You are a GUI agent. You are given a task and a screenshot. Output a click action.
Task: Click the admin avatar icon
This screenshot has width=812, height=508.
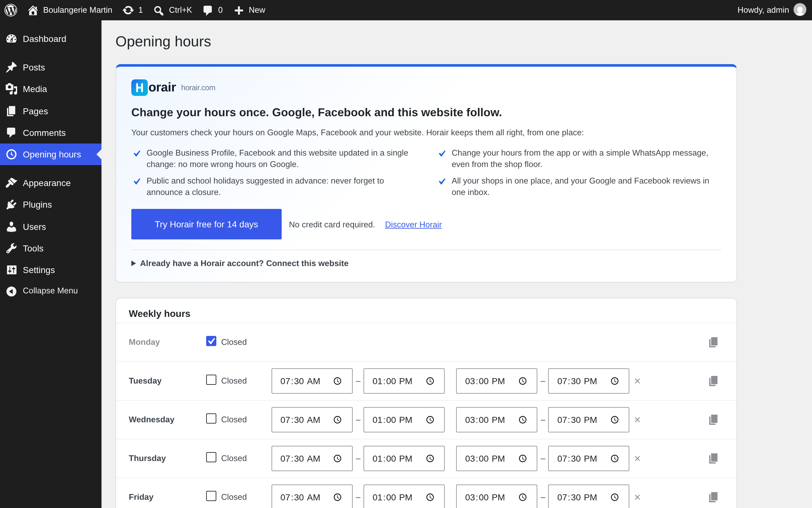pyautogui.click(x=800, y=10)
